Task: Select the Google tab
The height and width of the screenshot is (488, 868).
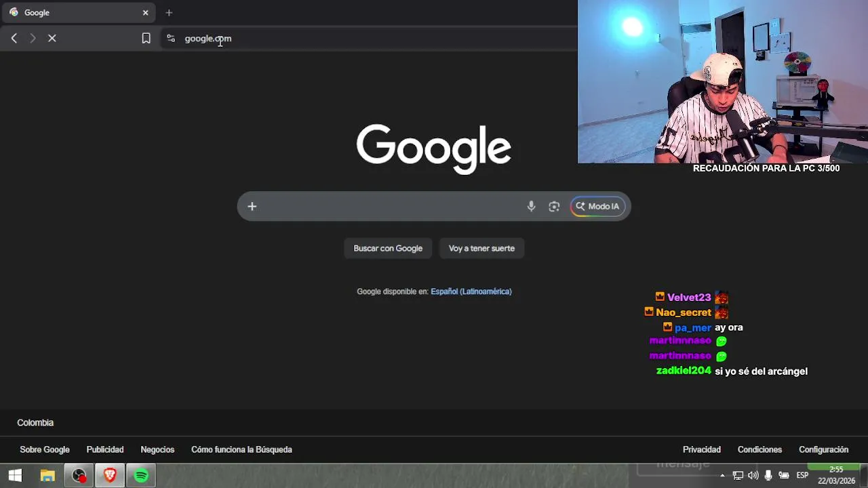Action: tap(78, 12)
